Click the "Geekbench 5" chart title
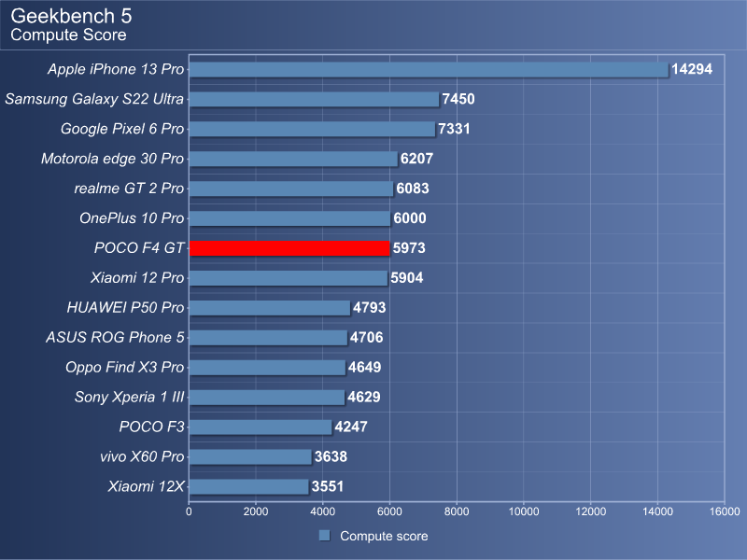Viewport: 747px width, 560px height. pos(71,16)
